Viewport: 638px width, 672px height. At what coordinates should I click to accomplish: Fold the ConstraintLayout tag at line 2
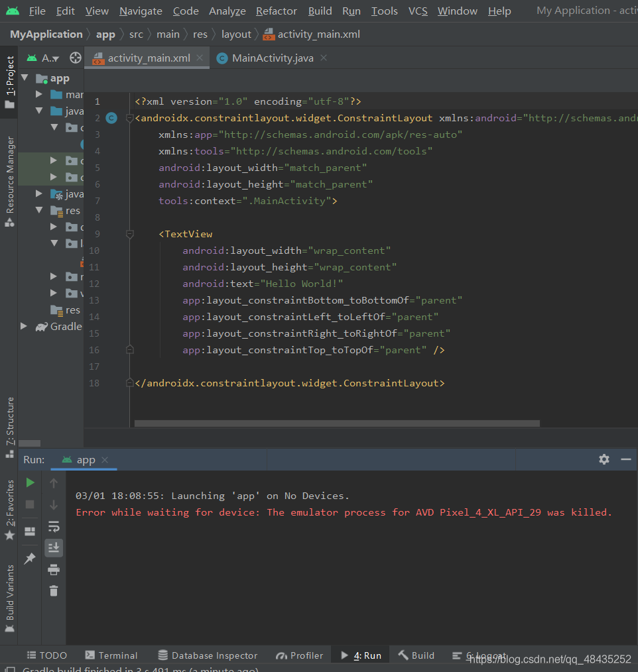point(129,118)
